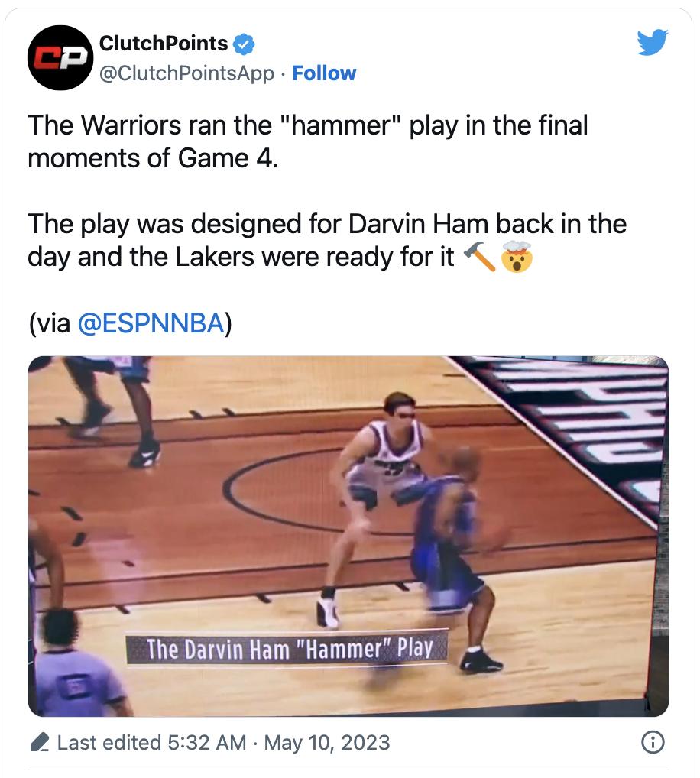
Task: Open the Twitter bird logo
Action: click(652, 43)
